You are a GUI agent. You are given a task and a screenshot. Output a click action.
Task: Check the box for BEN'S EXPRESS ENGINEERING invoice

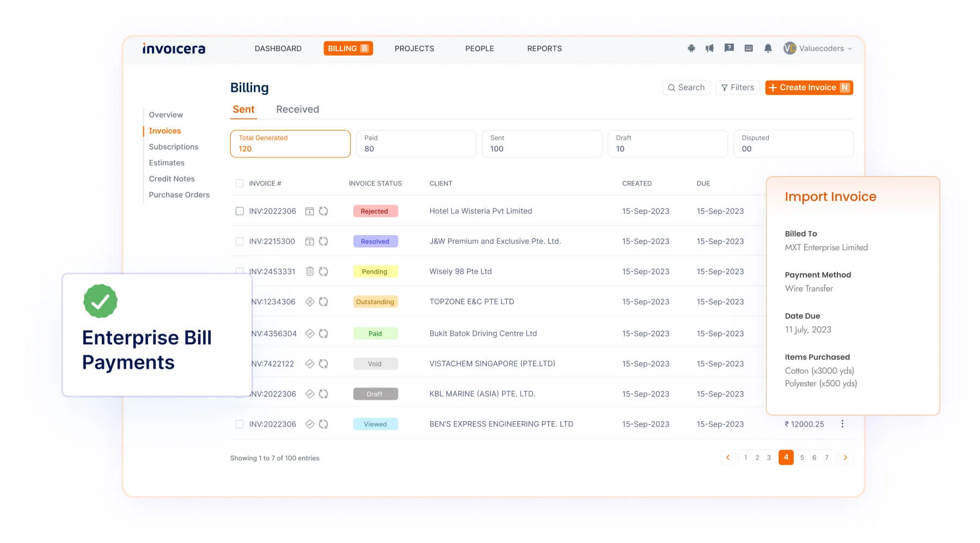[240, 424]
